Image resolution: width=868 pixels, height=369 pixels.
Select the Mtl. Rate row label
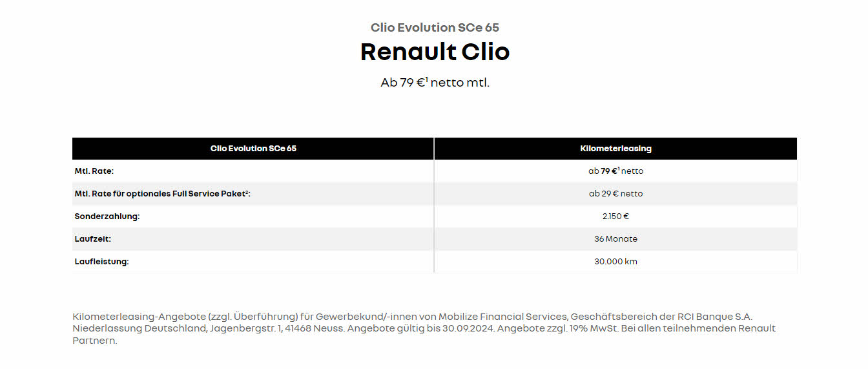pyautogui.click(x=94, y=171)
